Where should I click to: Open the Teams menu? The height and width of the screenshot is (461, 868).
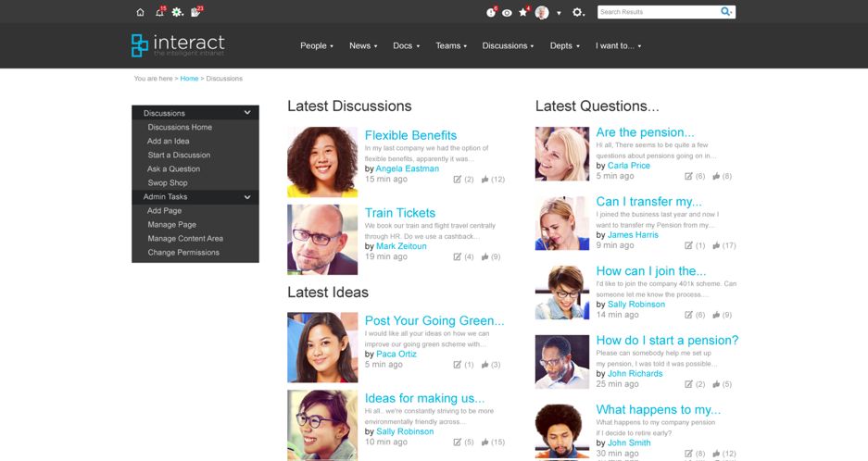point(451,45)
